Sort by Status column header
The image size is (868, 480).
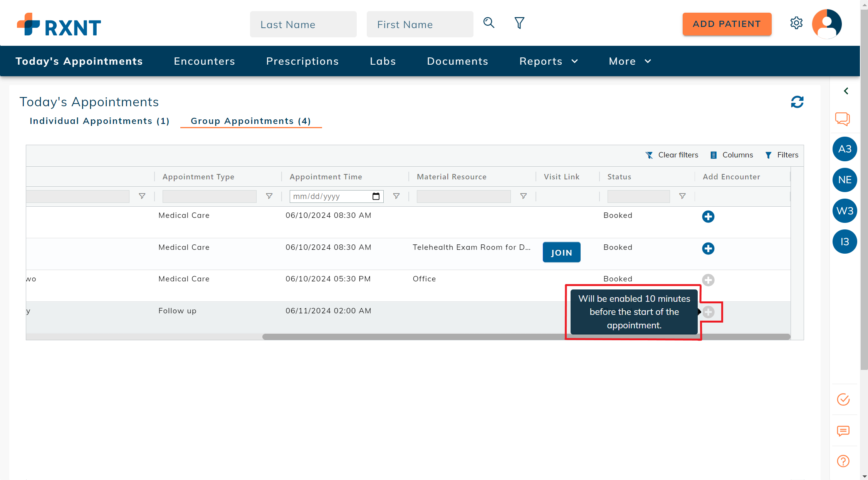619,177
